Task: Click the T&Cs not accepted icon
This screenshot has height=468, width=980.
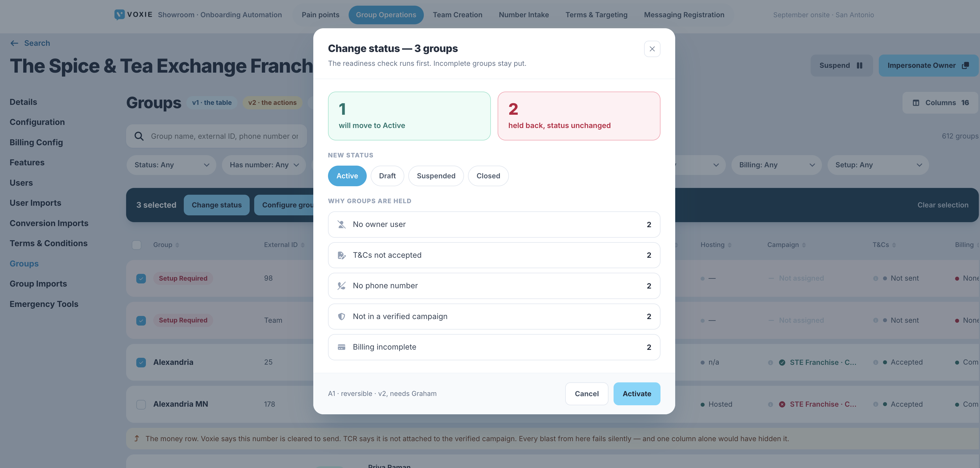Action: [342, 255]
